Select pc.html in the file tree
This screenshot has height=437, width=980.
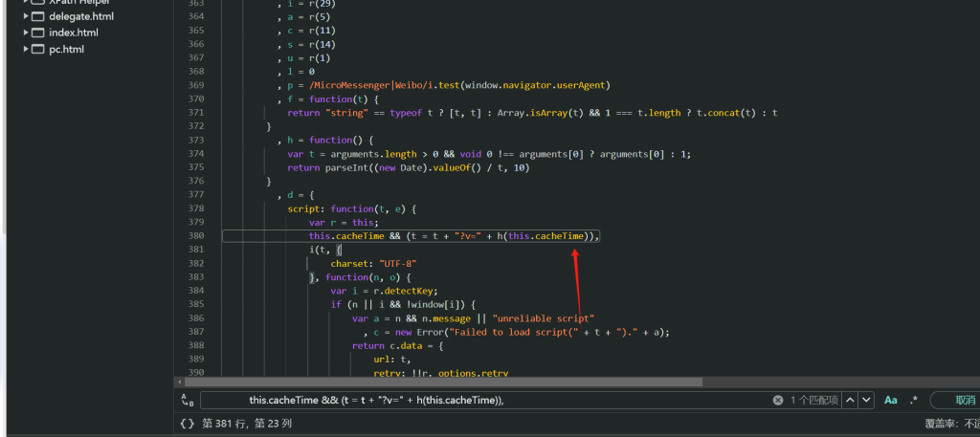66,49
